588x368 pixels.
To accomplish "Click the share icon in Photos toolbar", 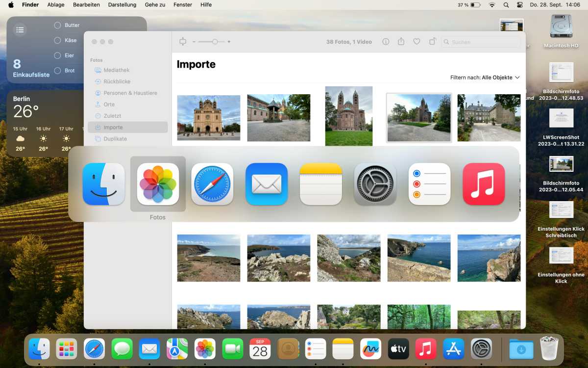I will tap(401, 42).
